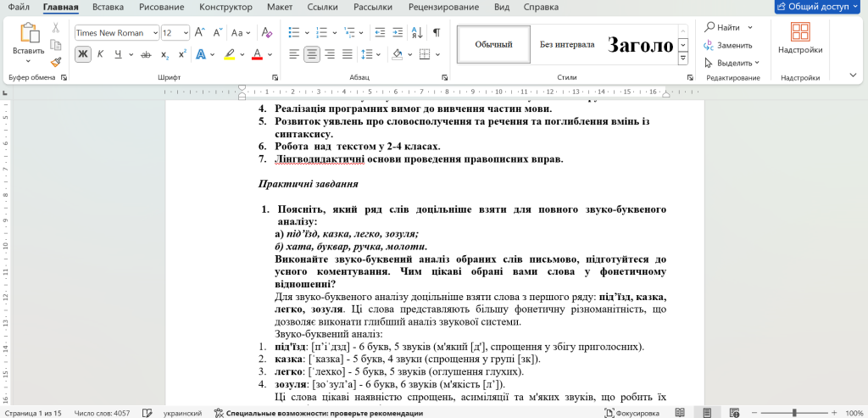Open Вставить paste options arrow
The height and width of the screenshot is (418, 868).
pos(28,60)
